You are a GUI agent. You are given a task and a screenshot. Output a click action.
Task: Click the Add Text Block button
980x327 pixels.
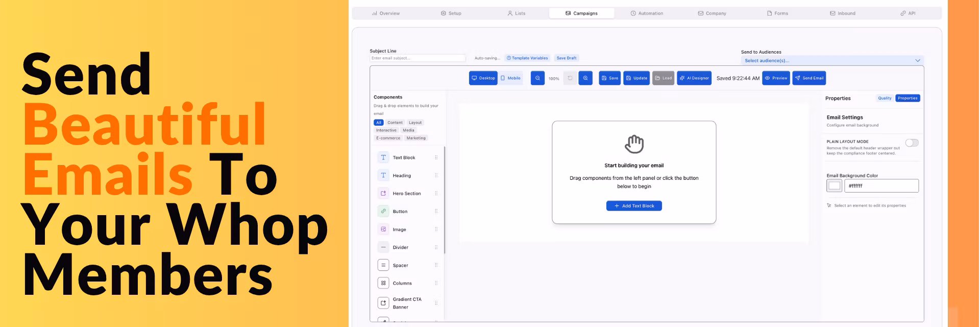click(634, 206)
